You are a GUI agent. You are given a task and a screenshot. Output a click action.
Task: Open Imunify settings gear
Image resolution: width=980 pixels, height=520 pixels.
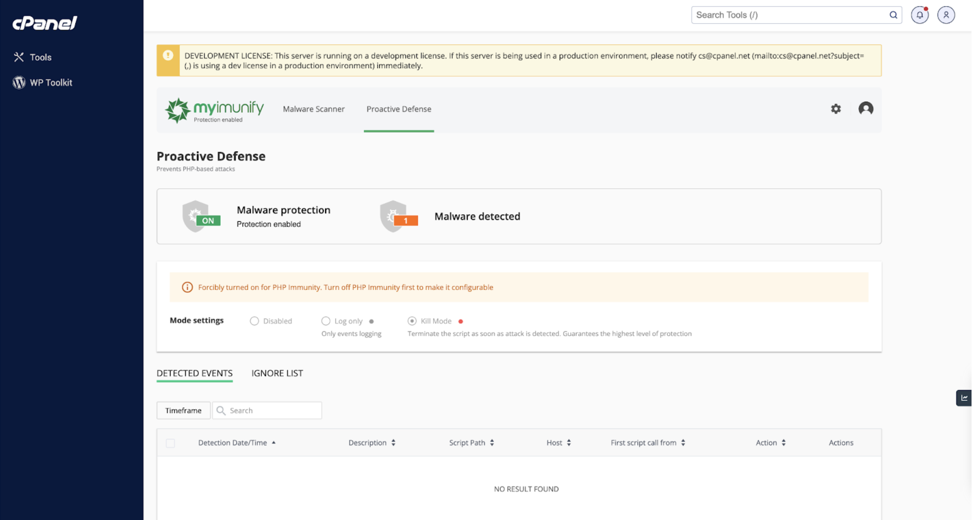click(x=836, y=109)
